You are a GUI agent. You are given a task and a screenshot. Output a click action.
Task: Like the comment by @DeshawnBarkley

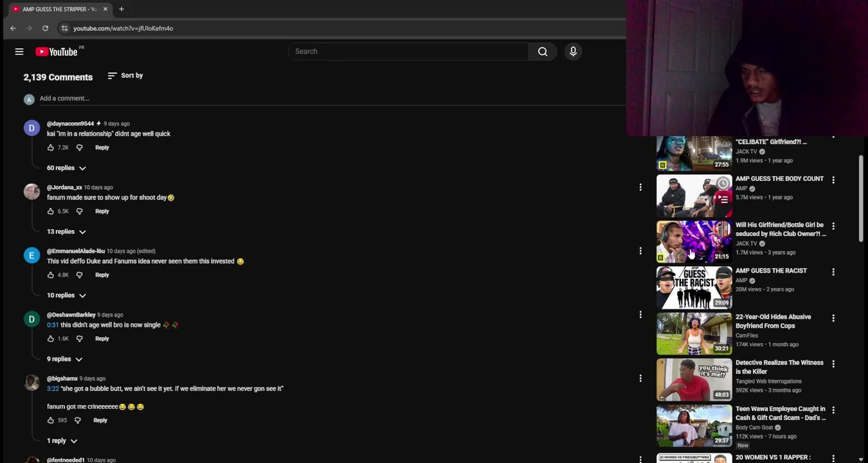pyautogui.click(x=50, y=338)
